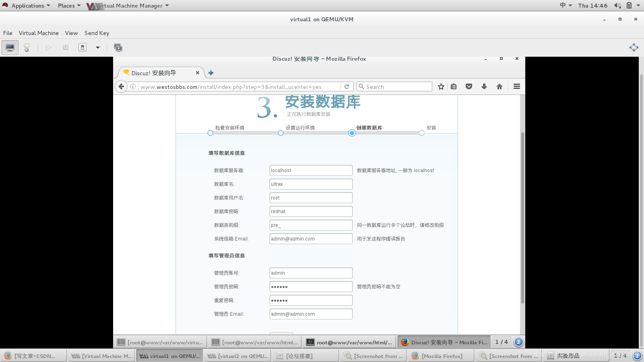Edit the 数据表前缀 pre_ field

point(311,225)
